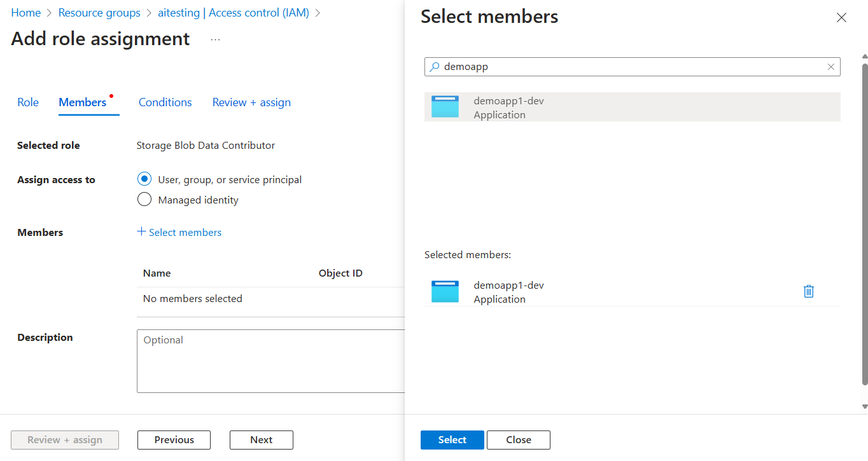The image size is (868, 461).
Task: Select the User, group, or service principal radio button
Action: 144,179
